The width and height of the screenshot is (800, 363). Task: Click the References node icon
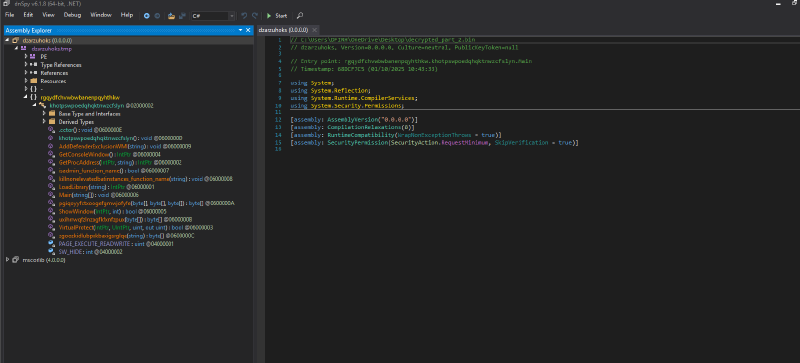[x=33, y=73]
